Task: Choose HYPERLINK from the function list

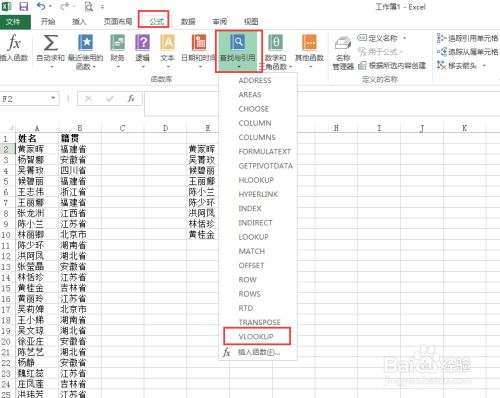Action: pyautogui.click(x=257, y=194)
